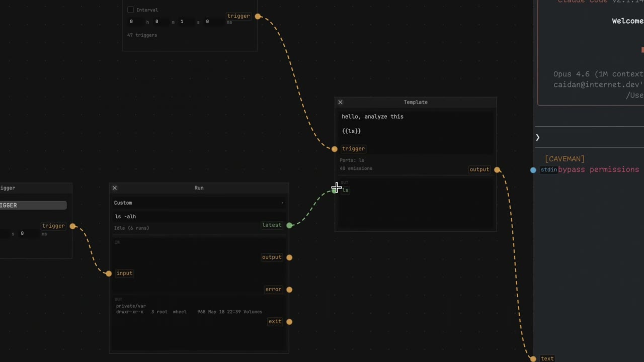
Task: Click the terminal prompt chevron
Action: (x=537, y=137)
